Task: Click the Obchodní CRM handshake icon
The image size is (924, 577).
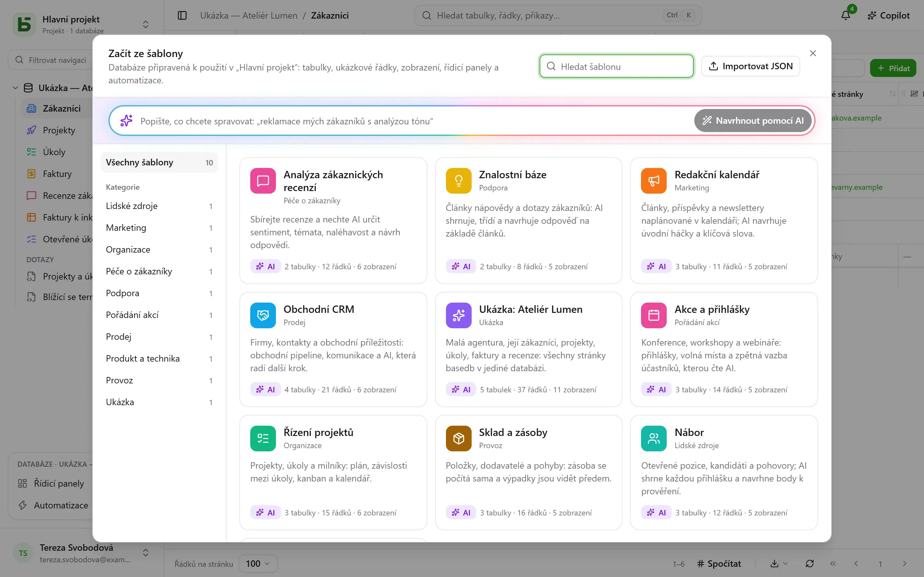Action: pyautogui.click(x=263, y=315)
